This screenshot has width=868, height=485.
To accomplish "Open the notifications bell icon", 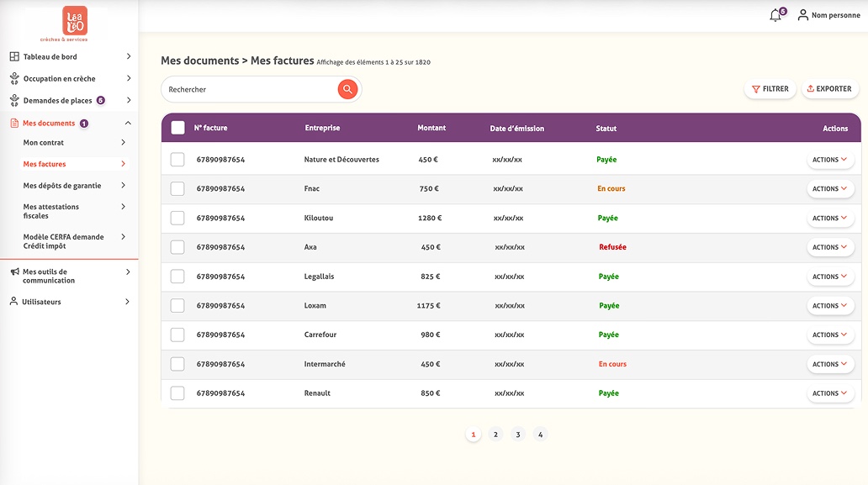I will pos(775,15).
